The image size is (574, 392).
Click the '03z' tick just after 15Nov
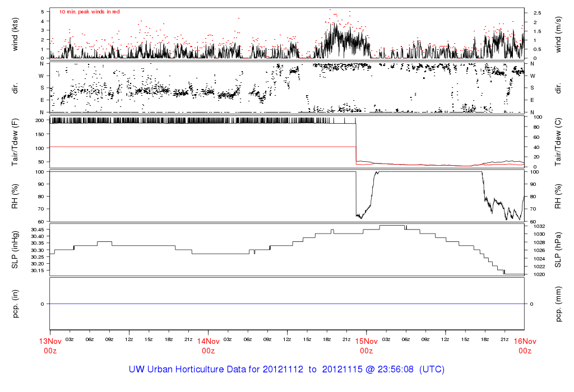coord(386,340)
